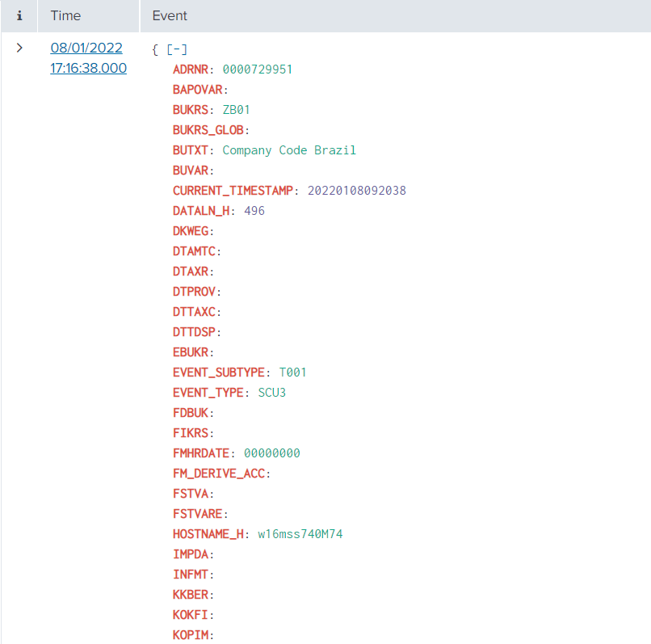Expand the nested JSON brace at top
651x644 pixels.
tap(155, 48)
